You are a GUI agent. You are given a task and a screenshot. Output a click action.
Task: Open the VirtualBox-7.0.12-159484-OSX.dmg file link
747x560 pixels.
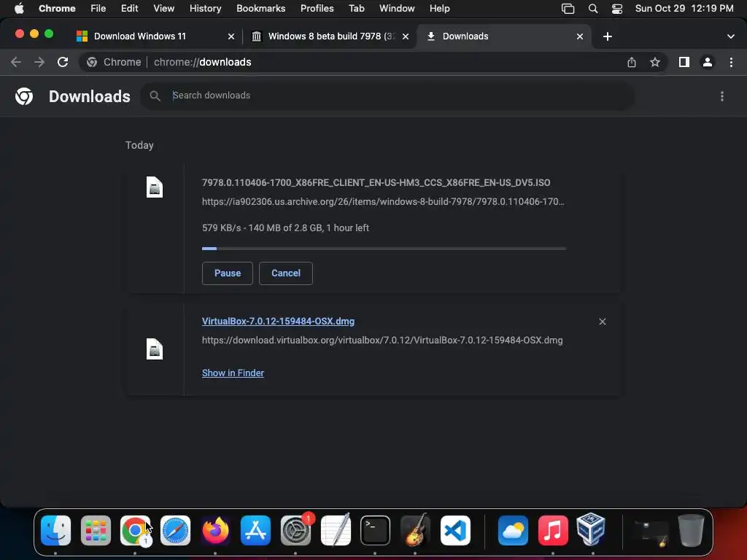[x=278, y=322]
